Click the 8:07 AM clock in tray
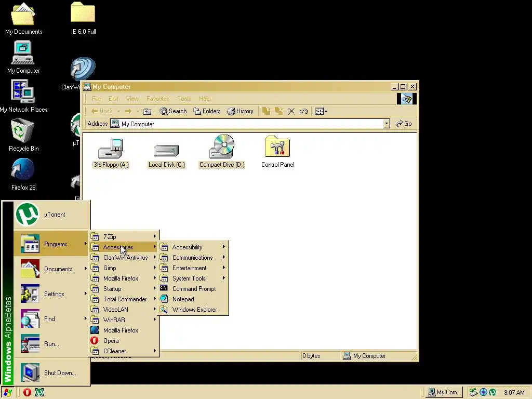This screenshot has width=532, height=399. pyautogui.click(x=514, y=393)
